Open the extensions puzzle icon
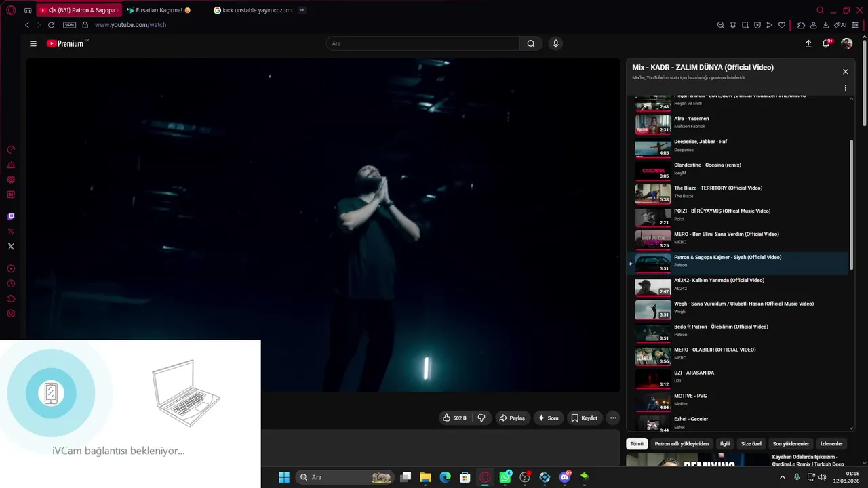 (801, 25)
